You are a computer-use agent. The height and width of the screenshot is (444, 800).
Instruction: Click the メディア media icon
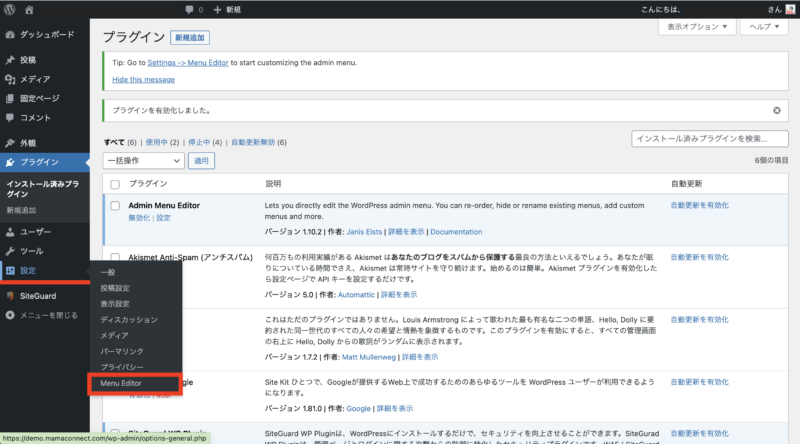click(10, 79)
